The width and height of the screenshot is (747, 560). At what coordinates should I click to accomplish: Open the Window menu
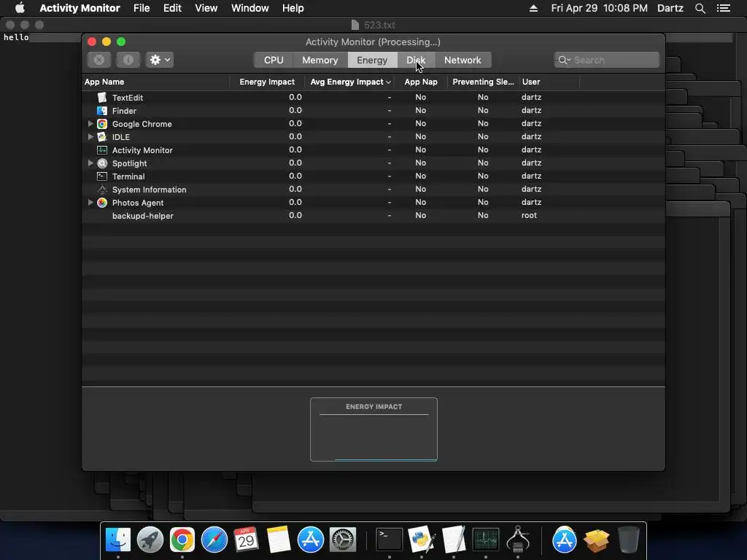pos(249,8)
